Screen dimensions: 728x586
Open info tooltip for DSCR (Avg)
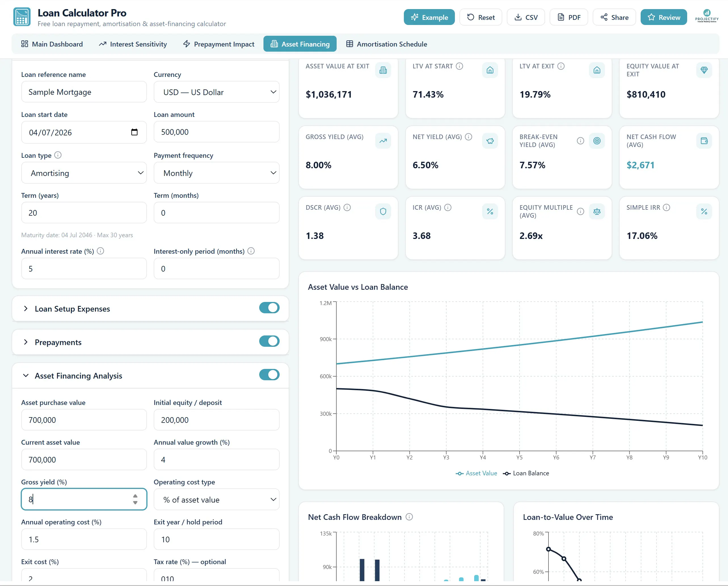pyautogui.click(x=347, y=207)
